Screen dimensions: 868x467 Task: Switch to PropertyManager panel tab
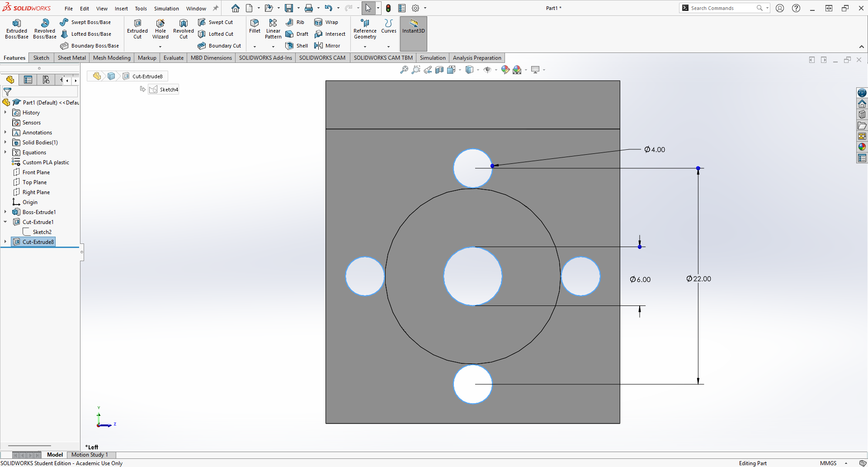pyautogui.click(x=28, y=80)
